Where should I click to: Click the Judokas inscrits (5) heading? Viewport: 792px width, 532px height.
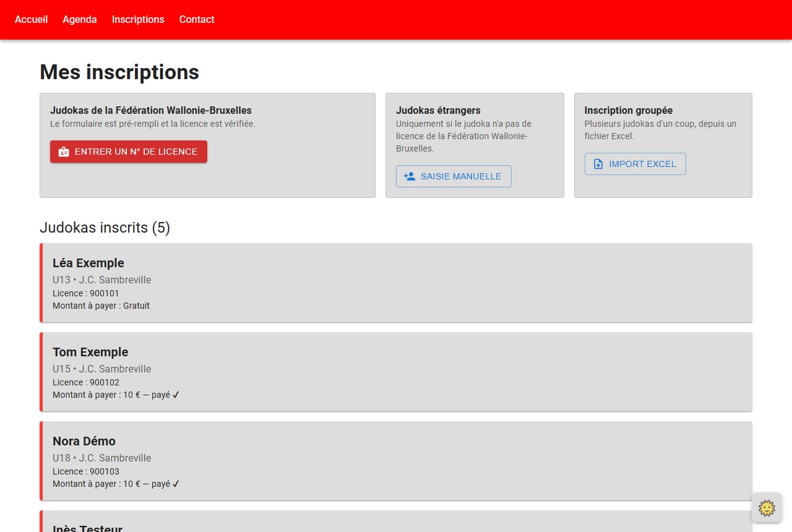tap(105, 228)
